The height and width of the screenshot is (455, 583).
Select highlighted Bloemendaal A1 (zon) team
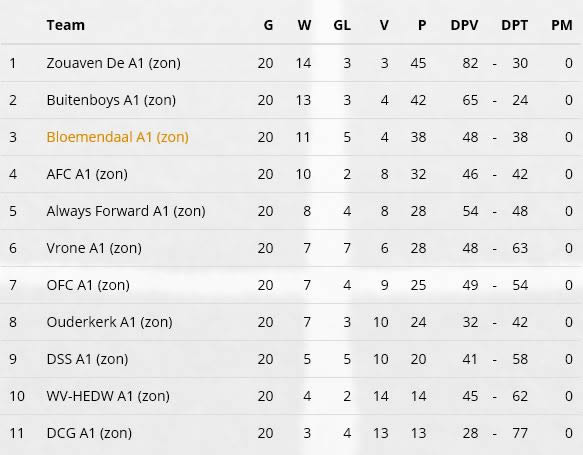click(x=117, y=137)
